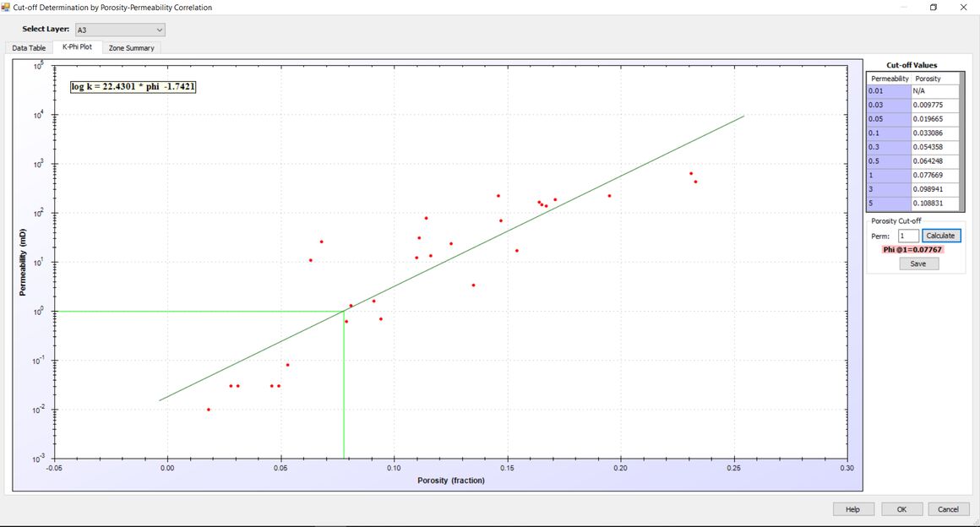Select the K-Phi Plot tab
Image resolution: width=980 pixels, height=527 pixels.
point(77,47)
